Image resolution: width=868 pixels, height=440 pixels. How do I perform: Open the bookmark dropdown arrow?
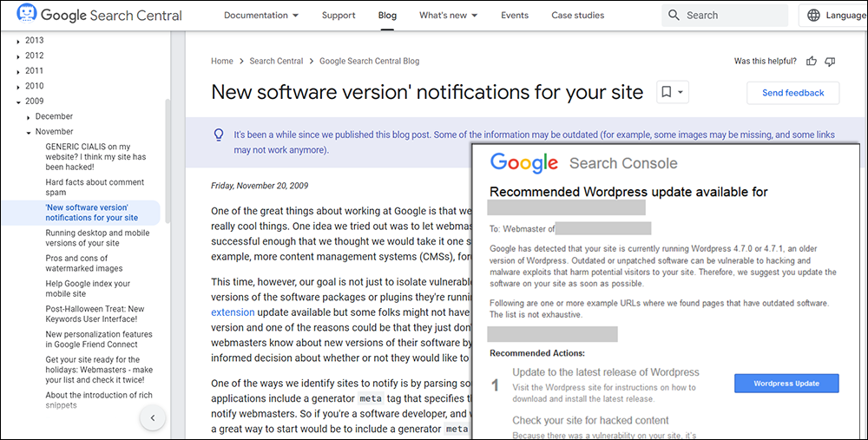[681, 92]
